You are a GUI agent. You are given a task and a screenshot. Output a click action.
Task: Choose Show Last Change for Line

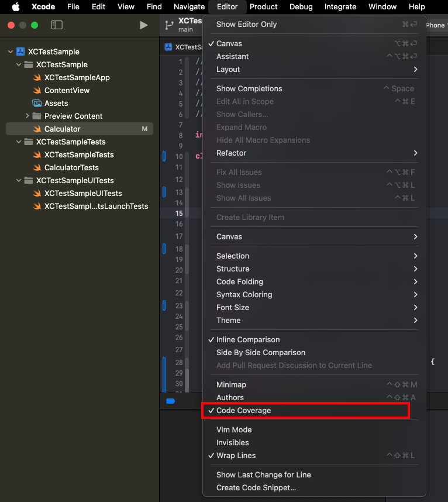[314, 475]
